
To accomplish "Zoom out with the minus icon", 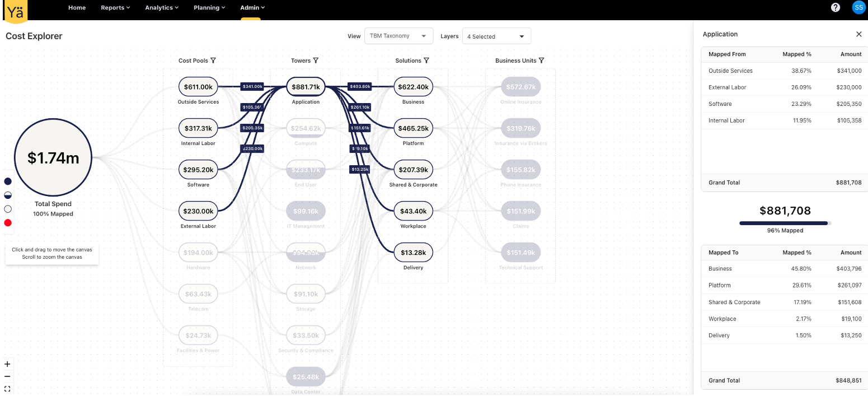I will tap(7, 376).
